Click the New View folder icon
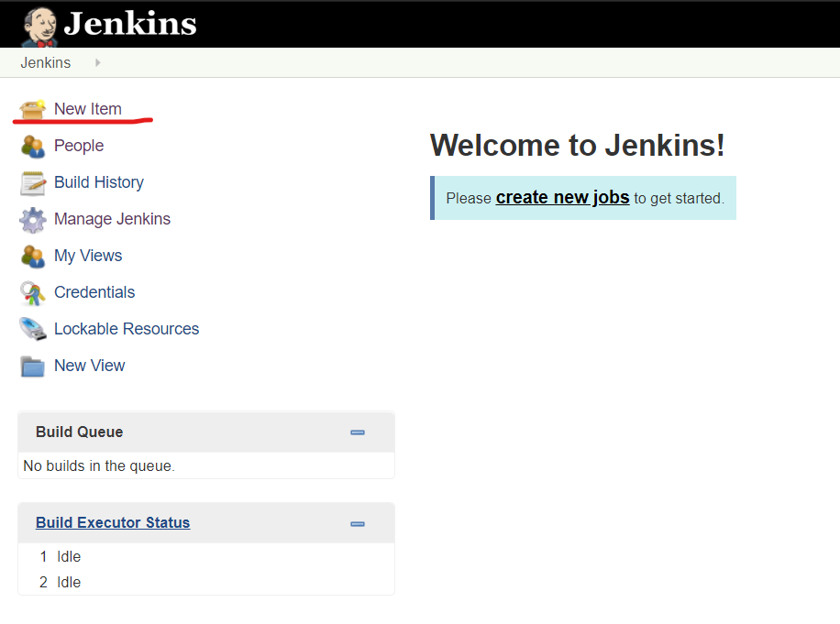Screen dimensions: 840x624 click(33, 367)
